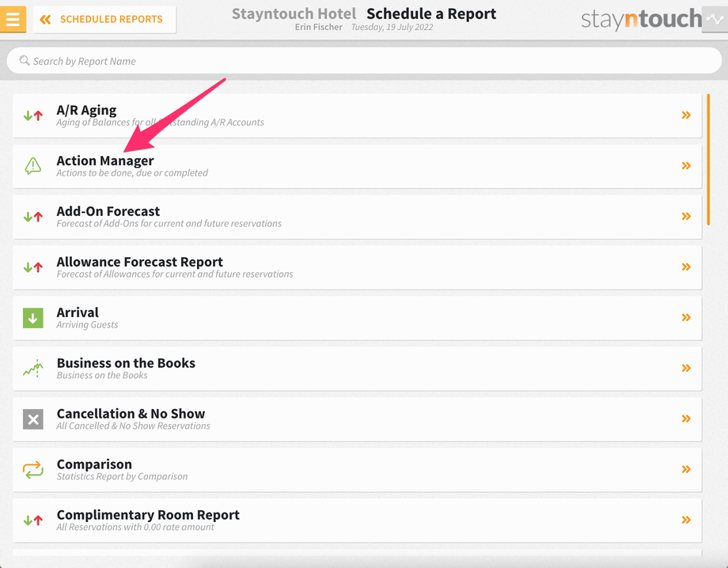Click 'All Cancelled & No Show Reservations' text
This screenshot has width=728, height=568.
pyautogui.click(x=133, y=426)
